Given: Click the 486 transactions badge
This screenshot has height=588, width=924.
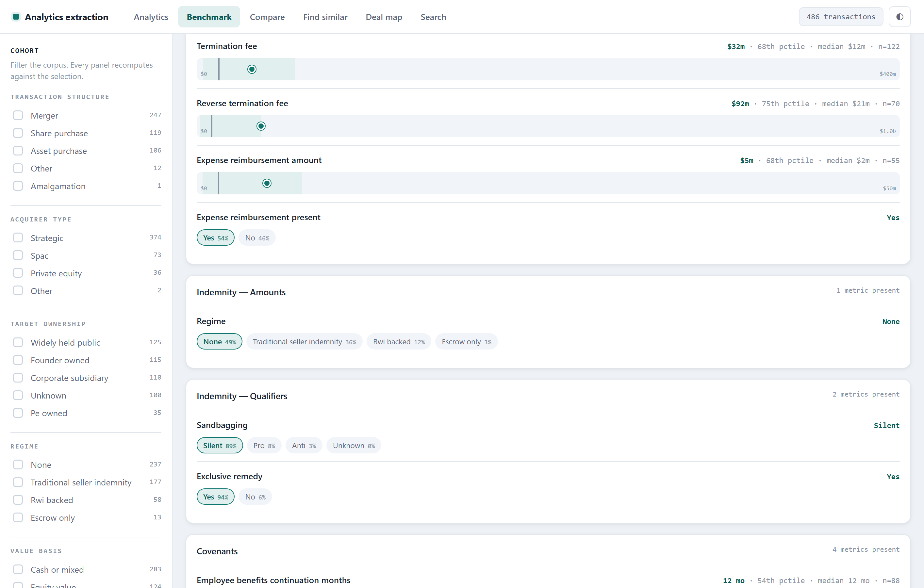Looking at the screenshot, I should [841, 17].
